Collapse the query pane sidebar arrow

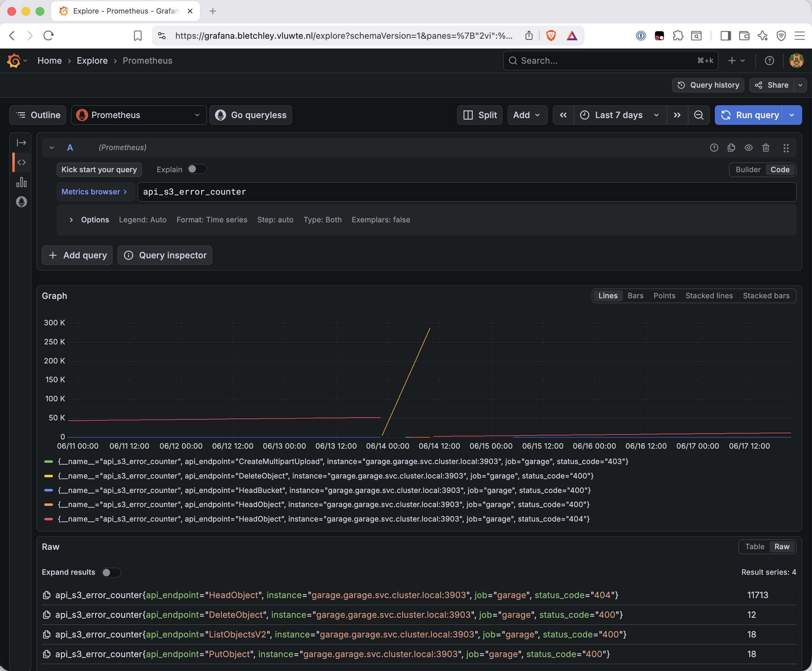click(22, 143)
